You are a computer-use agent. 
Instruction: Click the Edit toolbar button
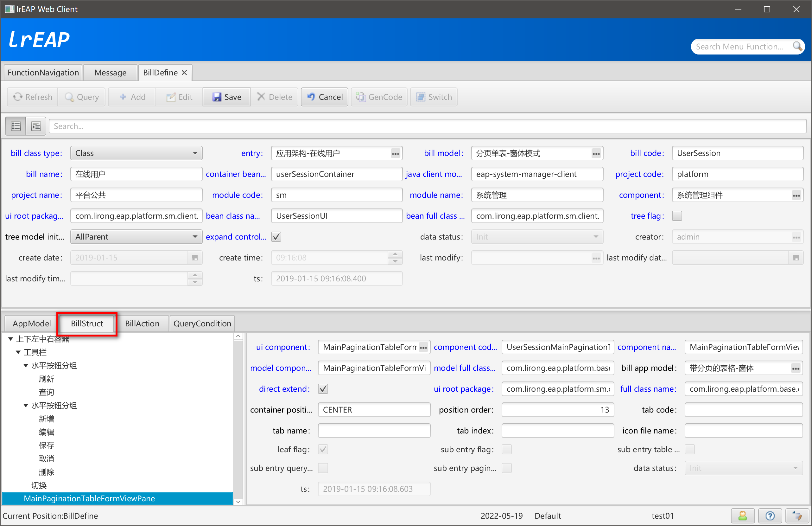[179, 97]
